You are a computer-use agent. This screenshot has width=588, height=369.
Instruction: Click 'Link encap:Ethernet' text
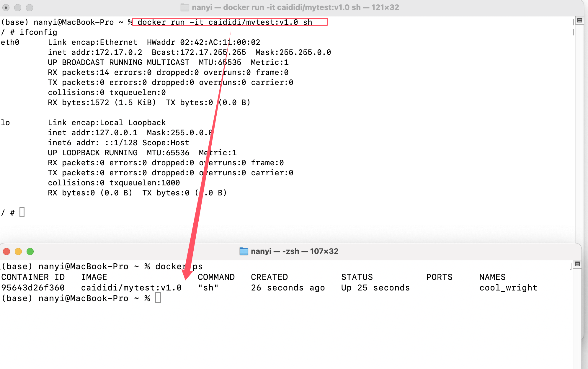pos(93,42)
